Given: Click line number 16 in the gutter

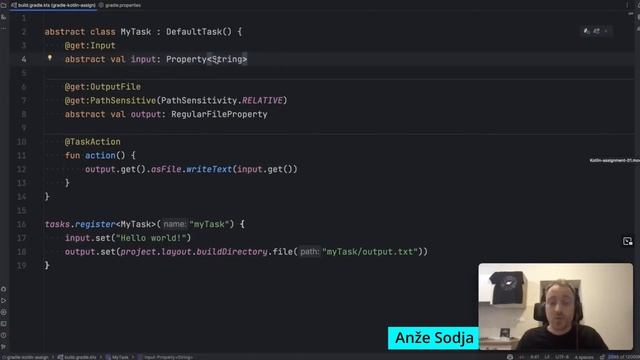Looking at the screenshot, I should click(22, 224).
